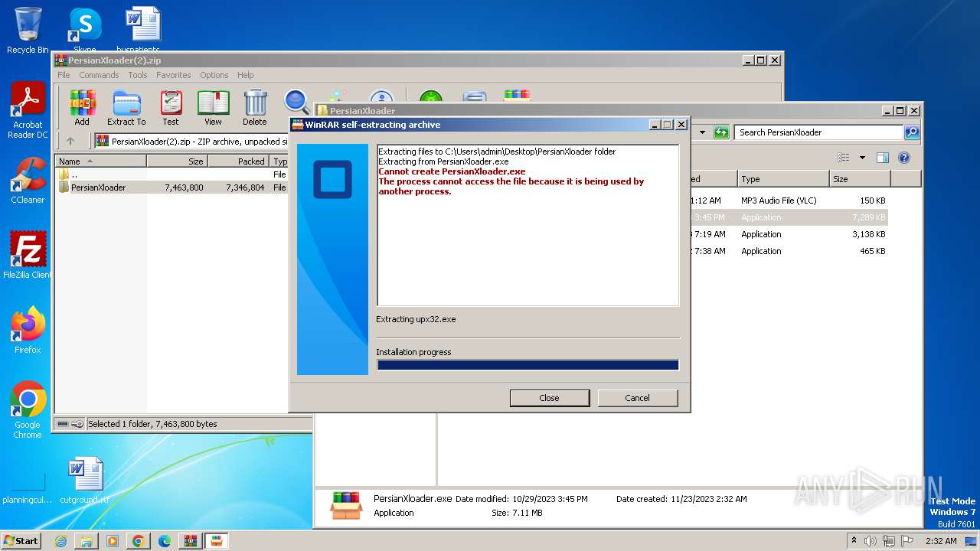
Task: Click Windows Explorer folder taskbar icon
Action: [x=87, y=541]
